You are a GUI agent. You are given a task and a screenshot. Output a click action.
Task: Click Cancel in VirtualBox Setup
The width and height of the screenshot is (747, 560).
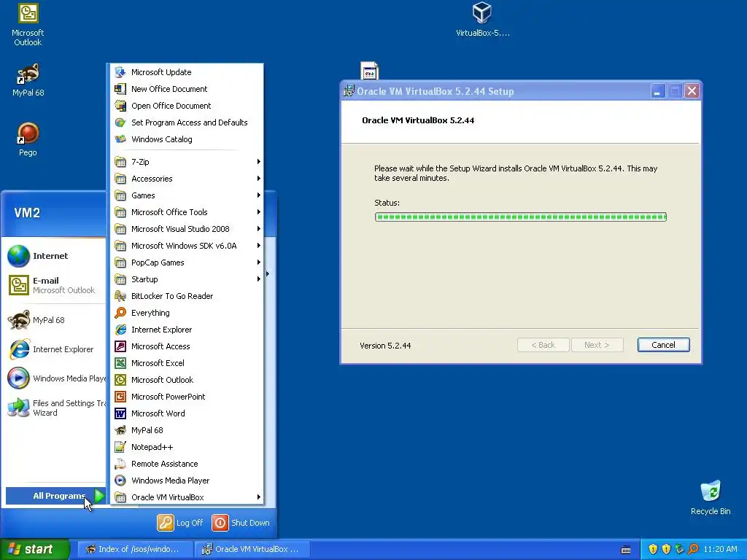[663, 345]
